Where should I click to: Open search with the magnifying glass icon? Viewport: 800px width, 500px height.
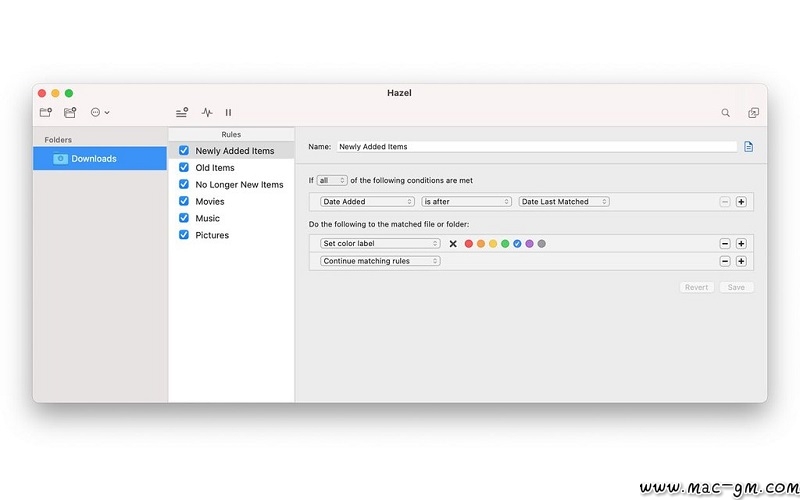pos(726,113)
